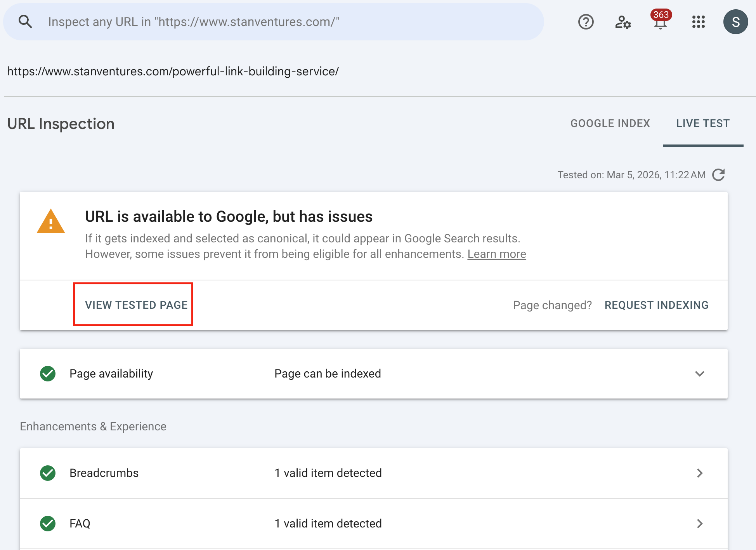Open the Google apps grid
The width and height of the screenshot is (756, 550).
click(698, 23)
